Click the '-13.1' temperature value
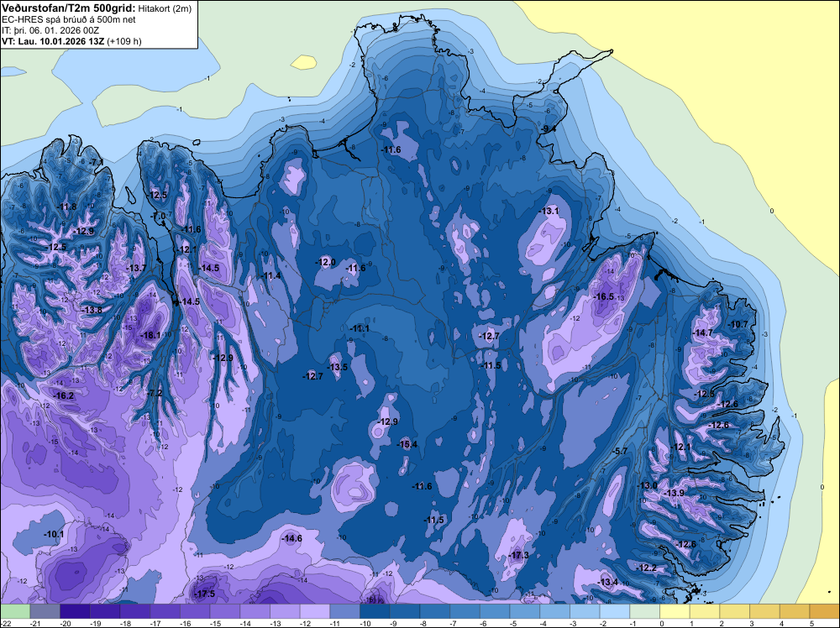 pos(549,211)
